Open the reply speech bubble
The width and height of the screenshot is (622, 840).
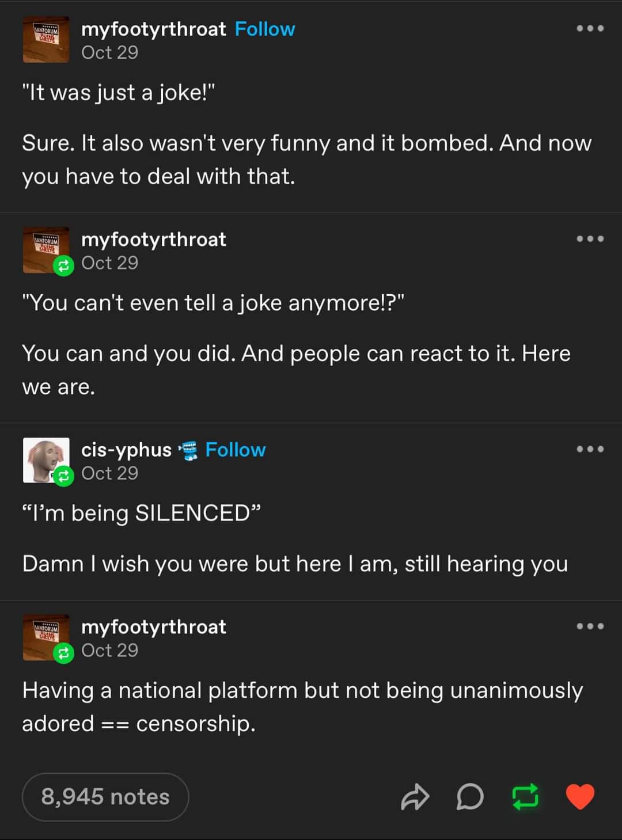point(470,797)
